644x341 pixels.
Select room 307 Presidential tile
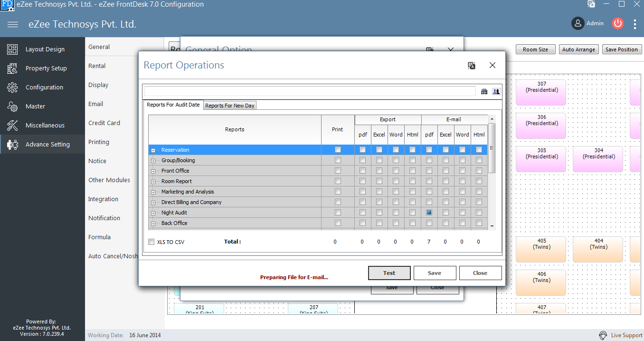pyautogui.click(x=542, y=92)
